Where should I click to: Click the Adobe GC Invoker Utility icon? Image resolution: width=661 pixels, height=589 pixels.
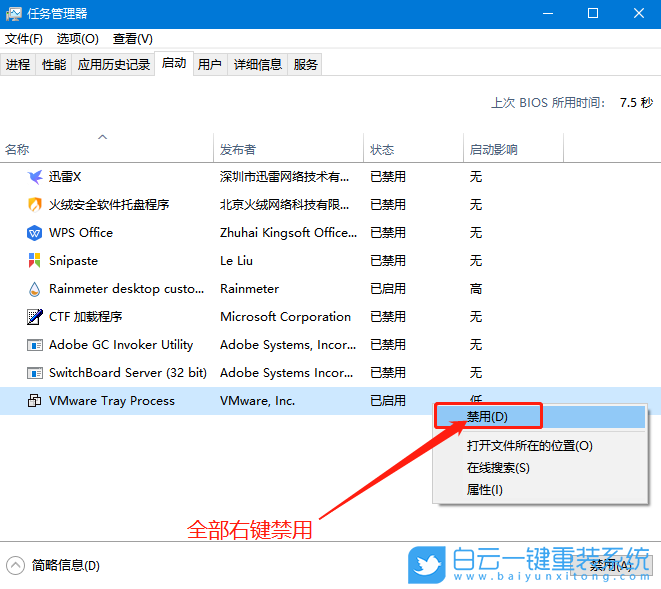pyautogui.click(x=35, y=345)
